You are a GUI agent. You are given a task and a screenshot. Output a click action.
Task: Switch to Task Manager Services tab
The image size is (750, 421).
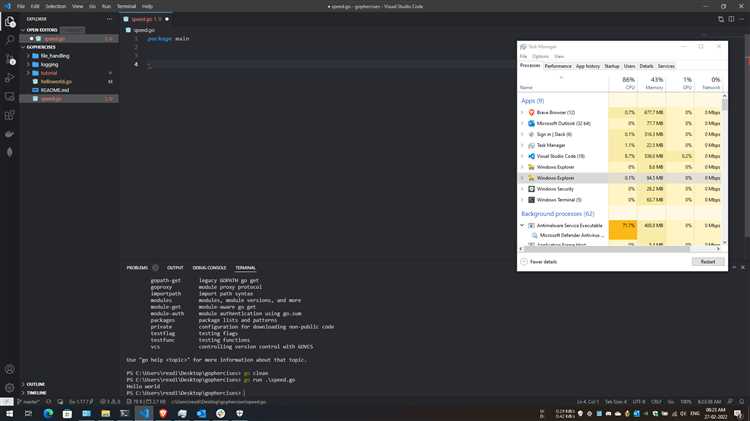point(666,66)
